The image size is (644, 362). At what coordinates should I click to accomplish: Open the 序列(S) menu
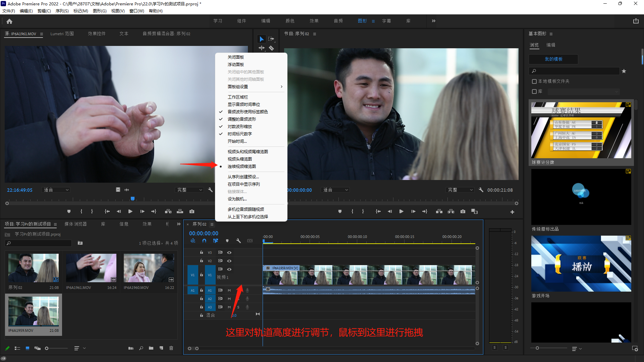click(62, 11)
